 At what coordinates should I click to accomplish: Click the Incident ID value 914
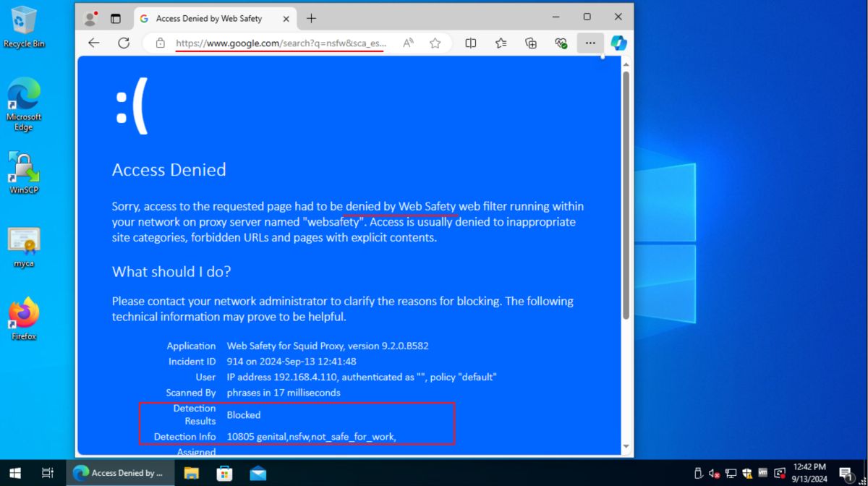[x=292, y=362]
